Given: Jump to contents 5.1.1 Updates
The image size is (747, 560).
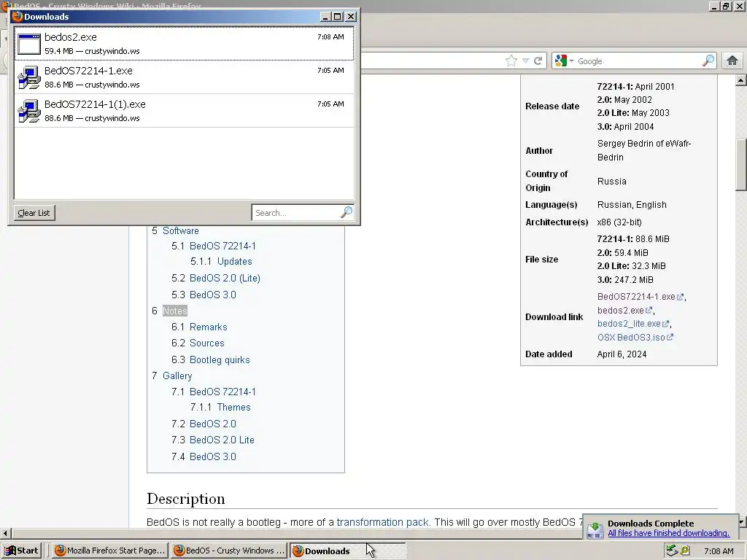Looking at the screenshot, I should [x=234, y=262].
